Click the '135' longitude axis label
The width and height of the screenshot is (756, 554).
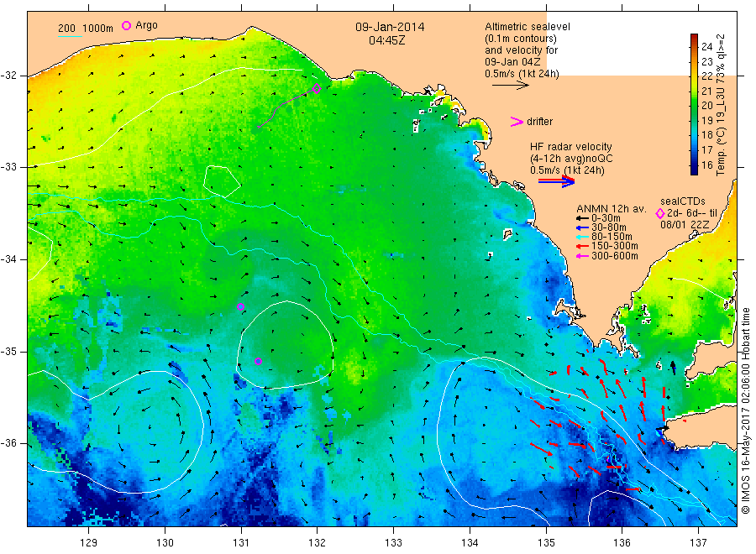point(546,542)
